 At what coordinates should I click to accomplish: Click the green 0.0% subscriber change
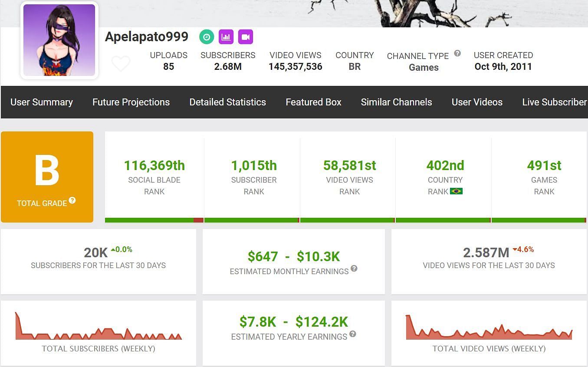coord(122,249)
